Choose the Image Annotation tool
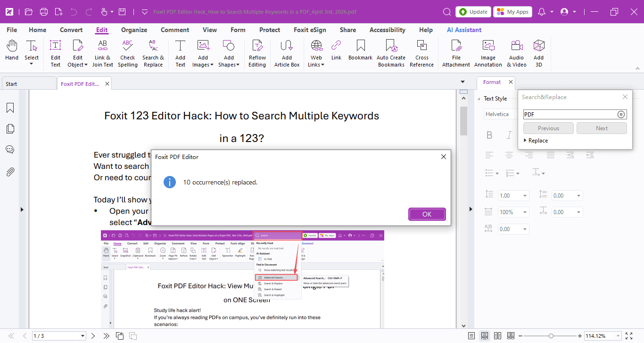Screen dimensions: 644x343 [488, 53]
